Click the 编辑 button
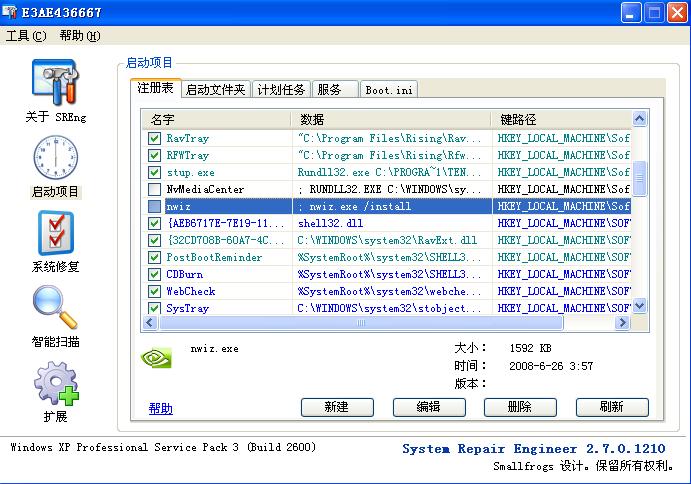This screenshot has width=691, height=484. coord(429,407)
